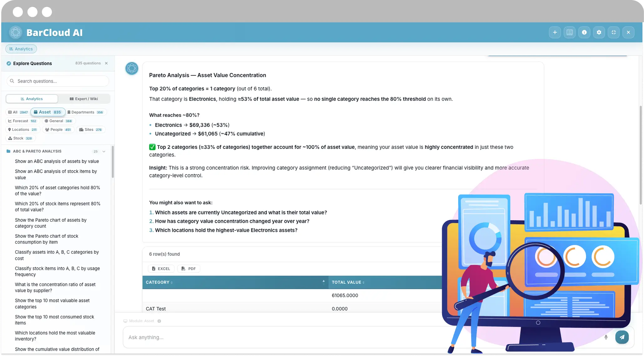
Task: Select 'Classify stock items into A, B, C by usage frequency'
Action: tap(57, 272)
